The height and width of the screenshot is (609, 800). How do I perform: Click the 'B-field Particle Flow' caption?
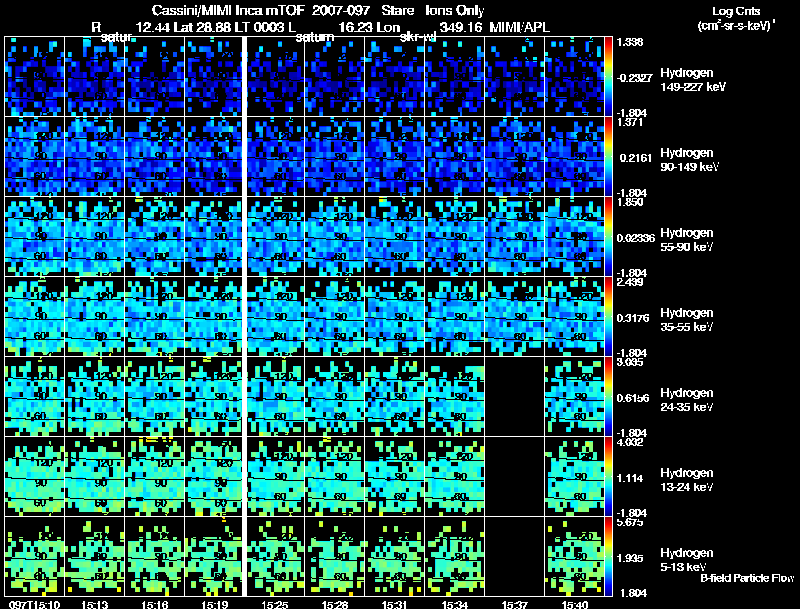(x=747, y=578)
